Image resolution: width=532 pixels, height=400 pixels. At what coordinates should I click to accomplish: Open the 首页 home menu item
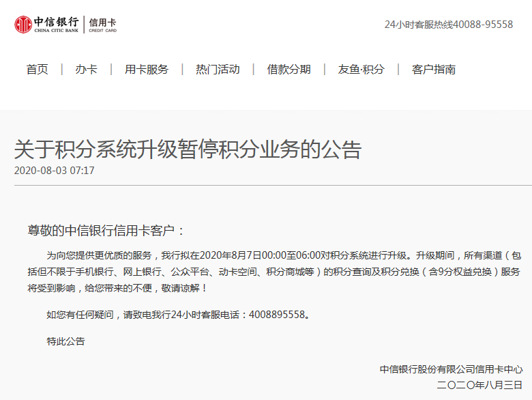pyautogui.click(x=38, y=69)
